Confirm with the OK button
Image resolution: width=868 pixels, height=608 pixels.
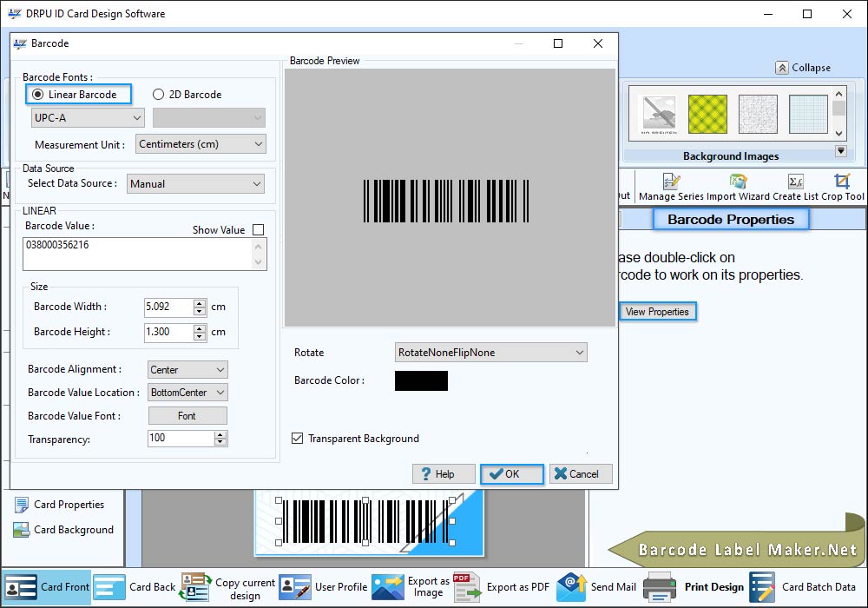point(511,474)
